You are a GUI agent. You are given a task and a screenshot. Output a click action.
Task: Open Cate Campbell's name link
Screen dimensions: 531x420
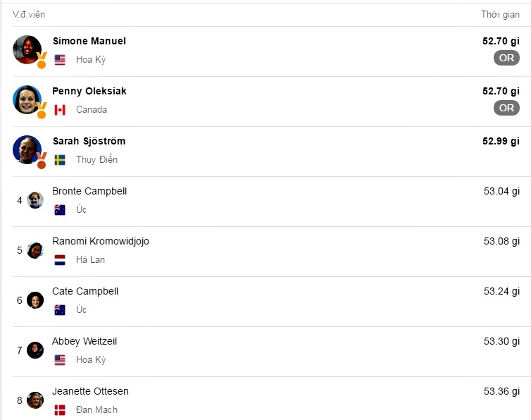point(85,292)
